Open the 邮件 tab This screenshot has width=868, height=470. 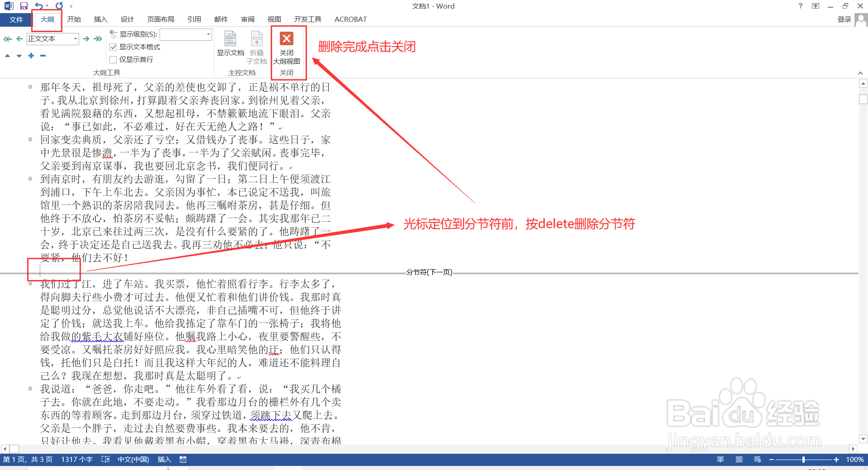pyautogui.click(x=221, y=19)
